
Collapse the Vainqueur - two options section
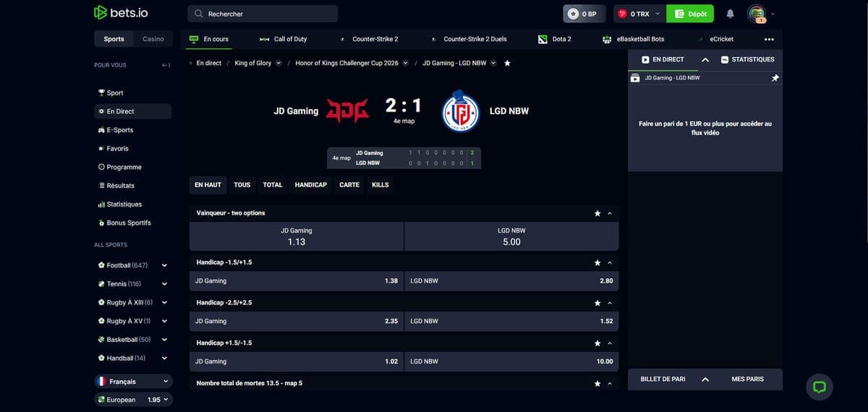(610, 213)
